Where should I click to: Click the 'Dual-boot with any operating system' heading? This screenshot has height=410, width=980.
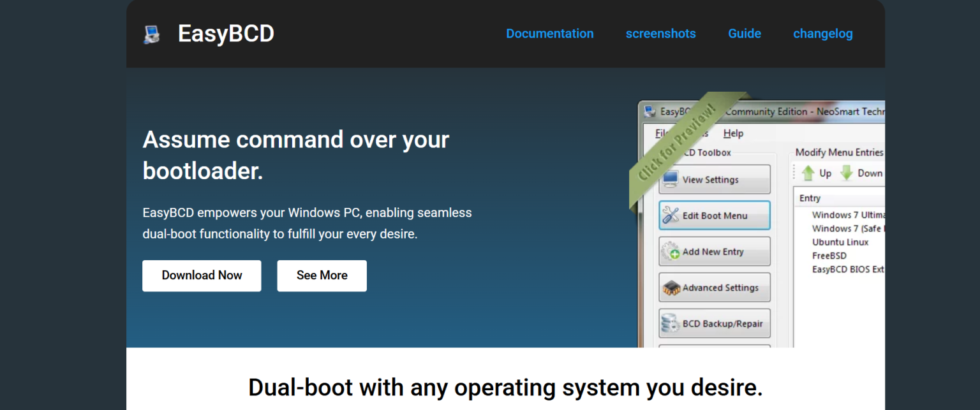coord(505,387)
